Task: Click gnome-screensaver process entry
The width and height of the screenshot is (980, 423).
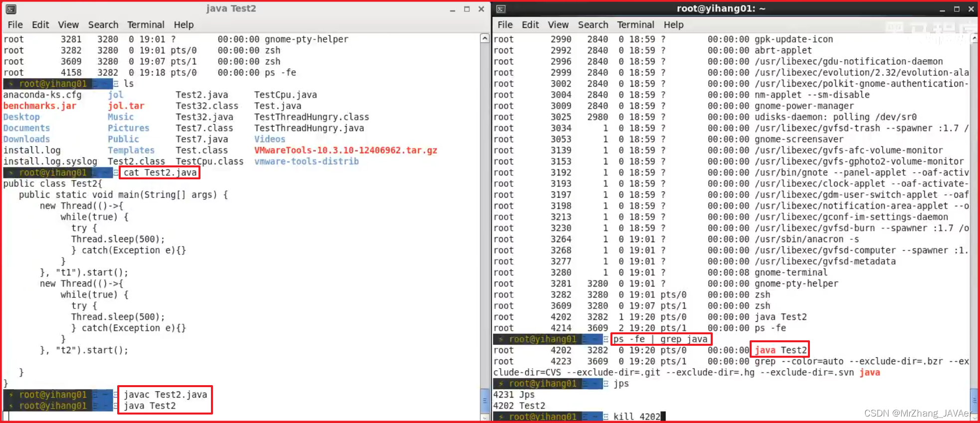Action: tap(799, 139)
